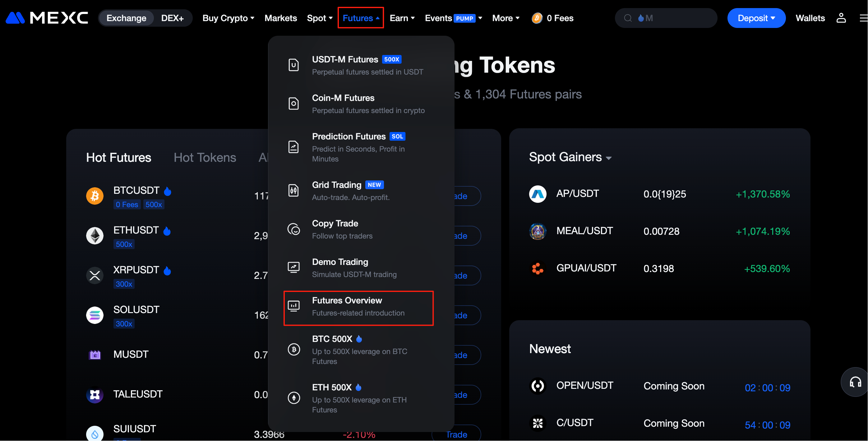Click the Copy Trade icon in menu
The image size is (868, 441).
pos(293,230)
